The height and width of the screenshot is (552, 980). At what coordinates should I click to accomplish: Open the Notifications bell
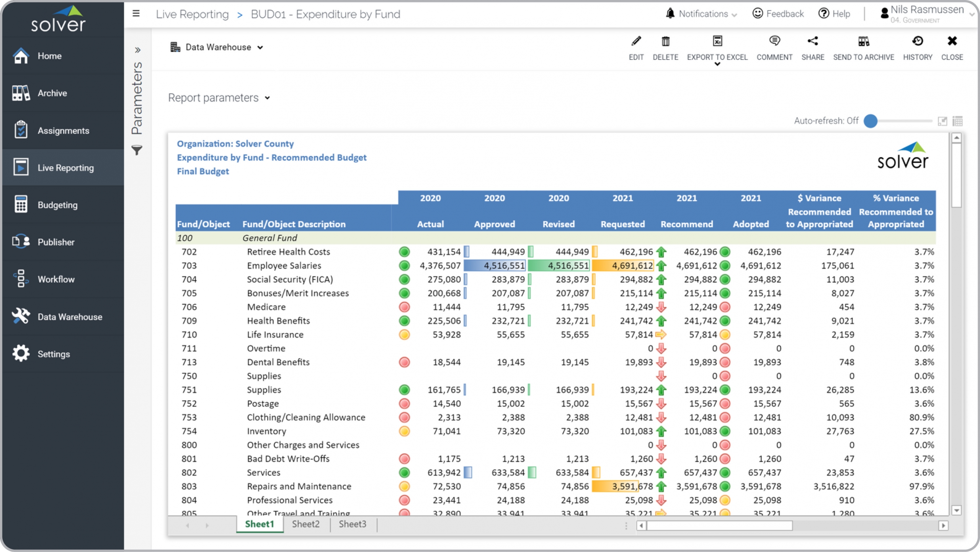[x=670, y=14]
